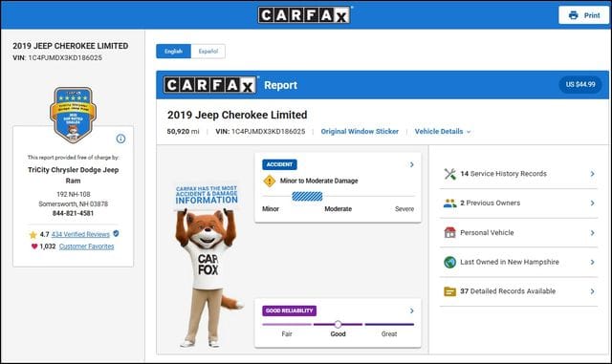The height and width of the screenshot is (364, 612).
Task: Click the globe Last Owned icon
Action: (450, 262)
